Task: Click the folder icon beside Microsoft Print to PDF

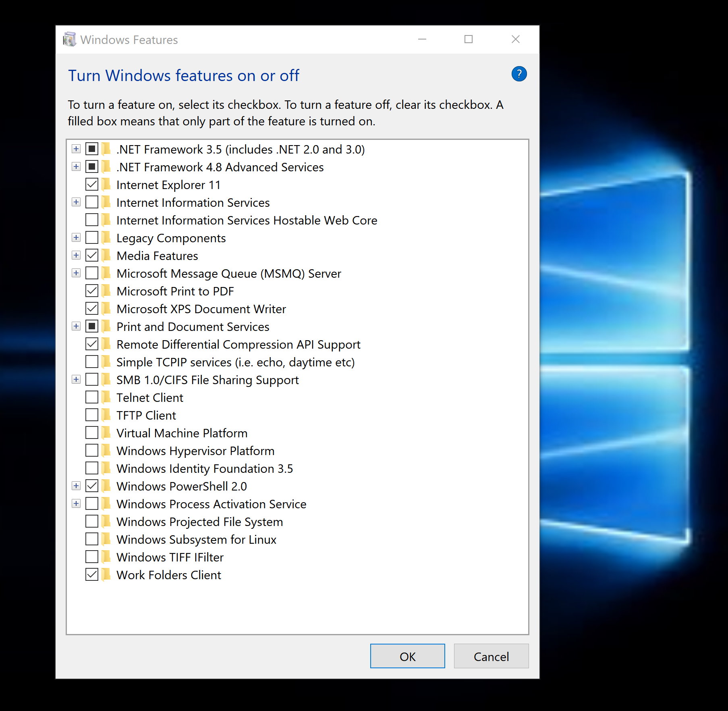Action: (x=106, y=291)
